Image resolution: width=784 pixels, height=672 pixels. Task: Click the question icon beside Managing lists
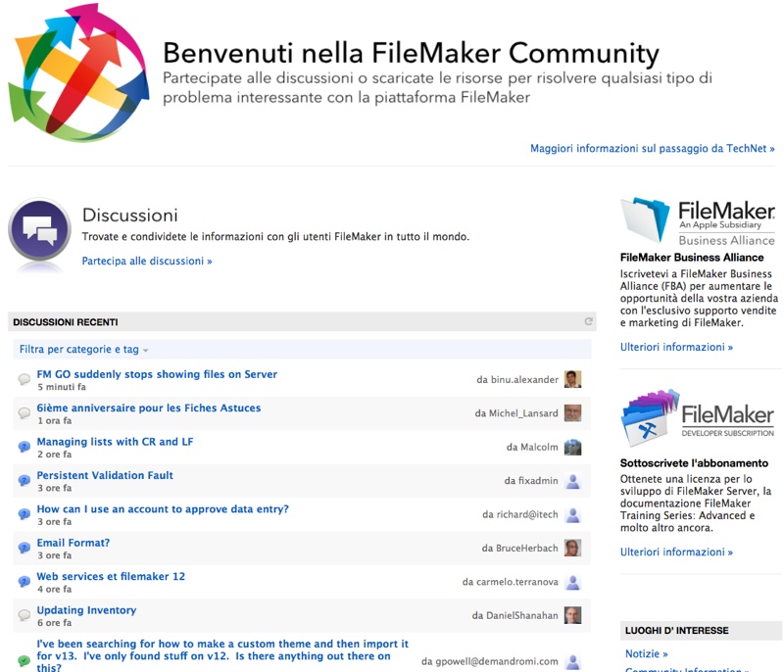coord(24,447)
